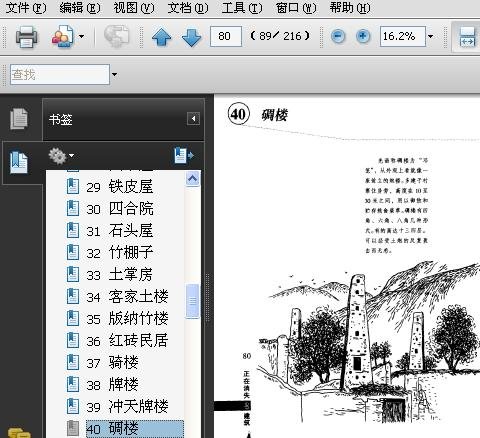Open the 文档(D) menu
480x438 pixels.
[188, 8]
